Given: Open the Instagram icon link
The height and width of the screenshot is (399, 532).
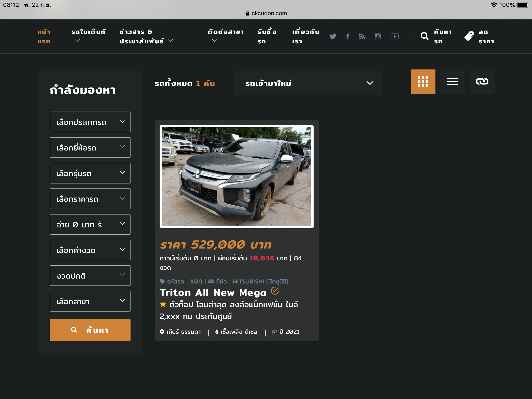Looking at the screenshot, I should tap(378, 36).
